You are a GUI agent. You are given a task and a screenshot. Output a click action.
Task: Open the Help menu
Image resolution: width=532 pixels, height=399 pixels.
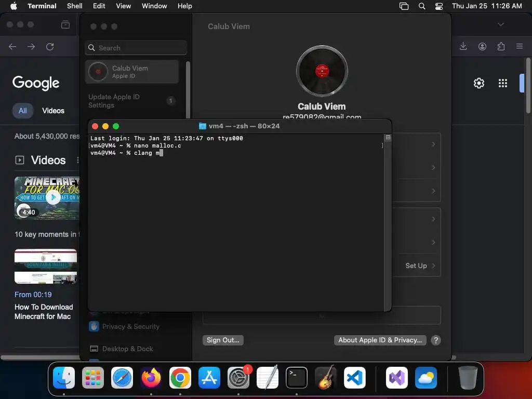click(185, 6)
